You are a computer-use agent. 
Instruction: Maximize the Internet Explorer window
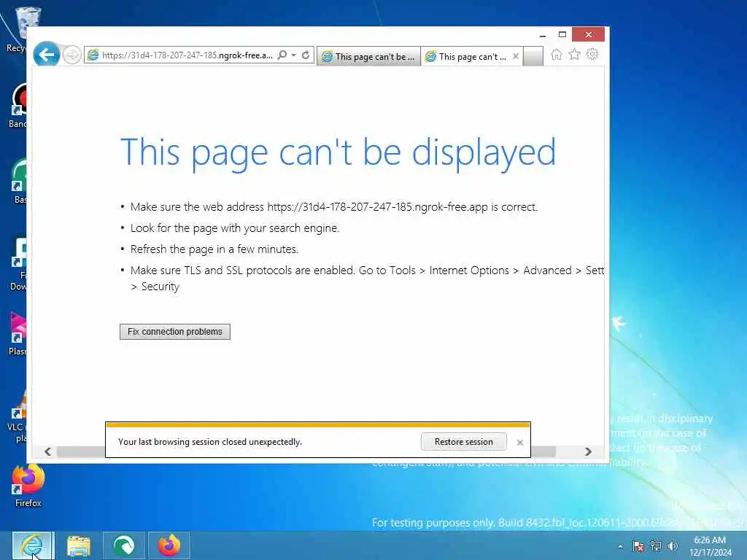coord(562,35)
